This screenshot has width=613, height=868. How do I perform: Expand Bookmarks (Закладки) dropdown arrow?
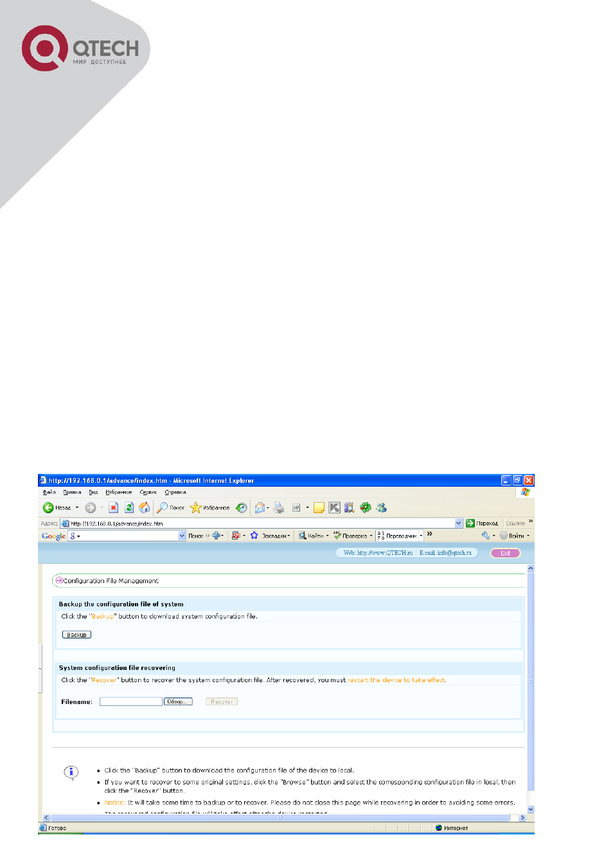click(289, 535)
